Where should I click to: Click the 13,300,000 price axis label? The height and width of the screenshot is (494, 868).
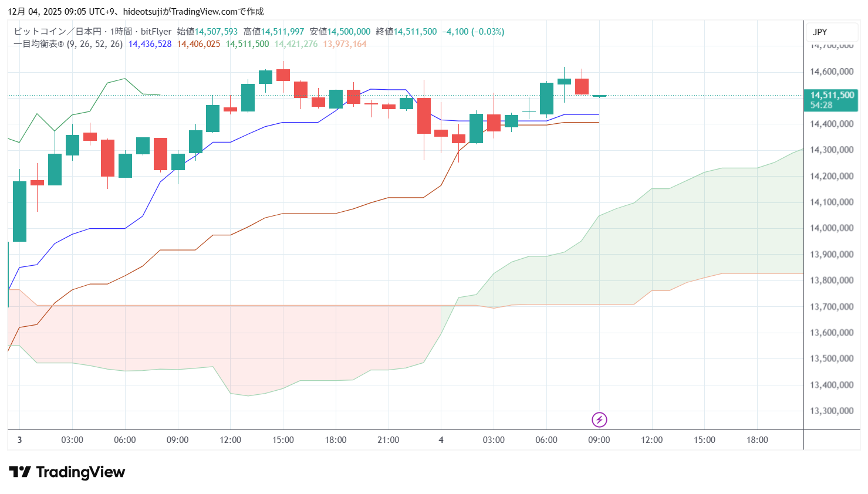click(831, 411)
